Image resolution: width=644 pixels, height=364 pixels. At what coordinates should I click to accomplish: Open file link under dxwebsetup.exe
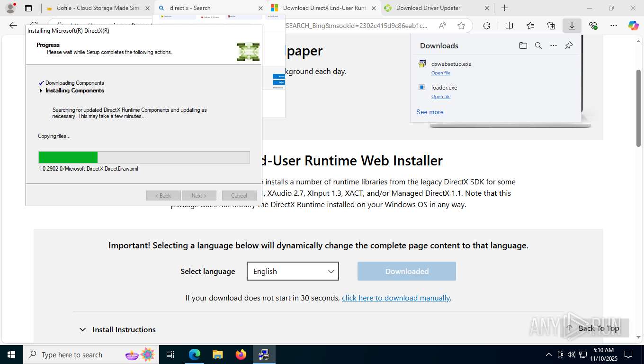point(441,73)
